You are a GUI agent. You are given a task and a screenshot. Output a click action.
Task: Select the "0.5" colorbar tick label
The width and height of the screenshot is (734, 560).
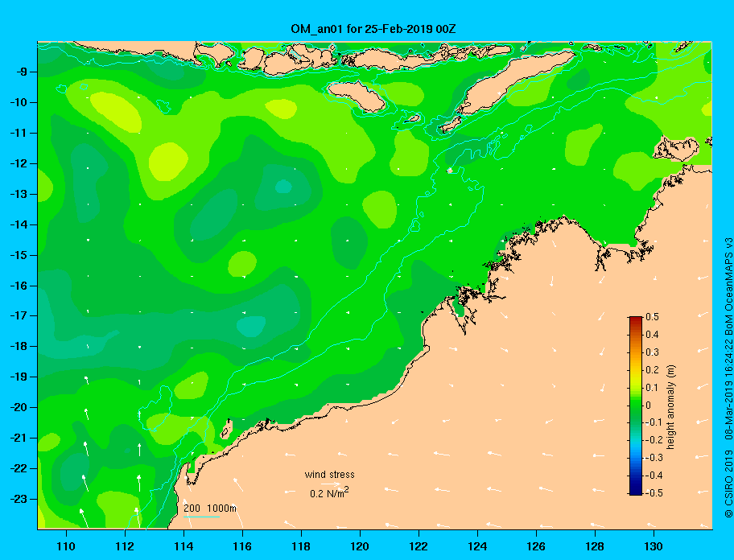click(652, 317)
